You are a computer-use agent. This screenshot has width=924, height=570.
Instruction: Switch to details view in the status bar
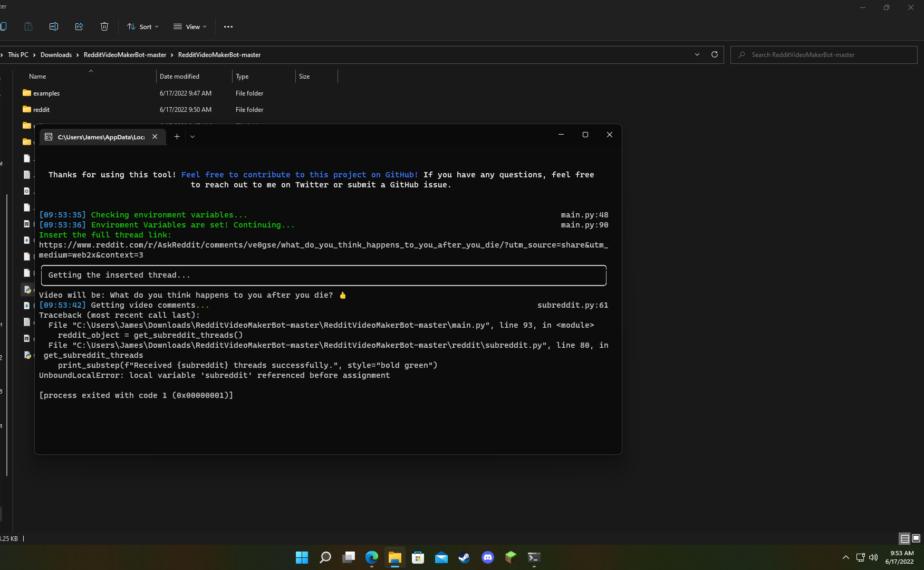click(x=904, y=538)
